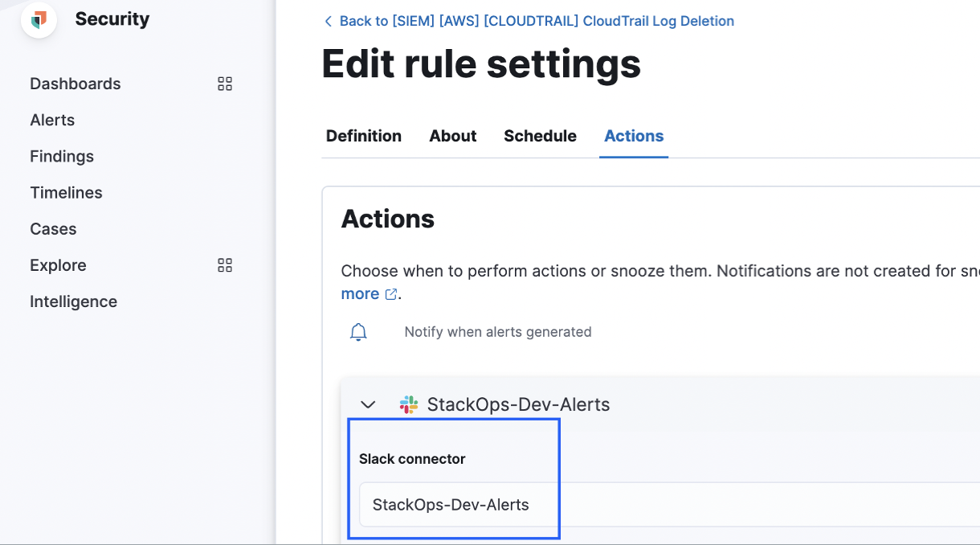Viewport: 980px width, 545px height.
Task: Switch to the Definition tab
Action: tap(364, 136)
